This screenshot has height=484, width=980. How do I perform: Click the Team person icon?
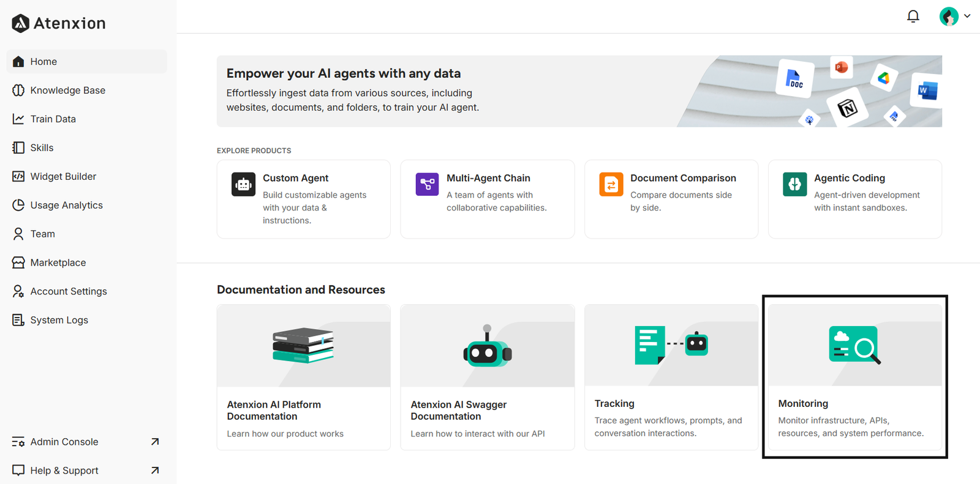pyautogui.click(x=18, y=234)
